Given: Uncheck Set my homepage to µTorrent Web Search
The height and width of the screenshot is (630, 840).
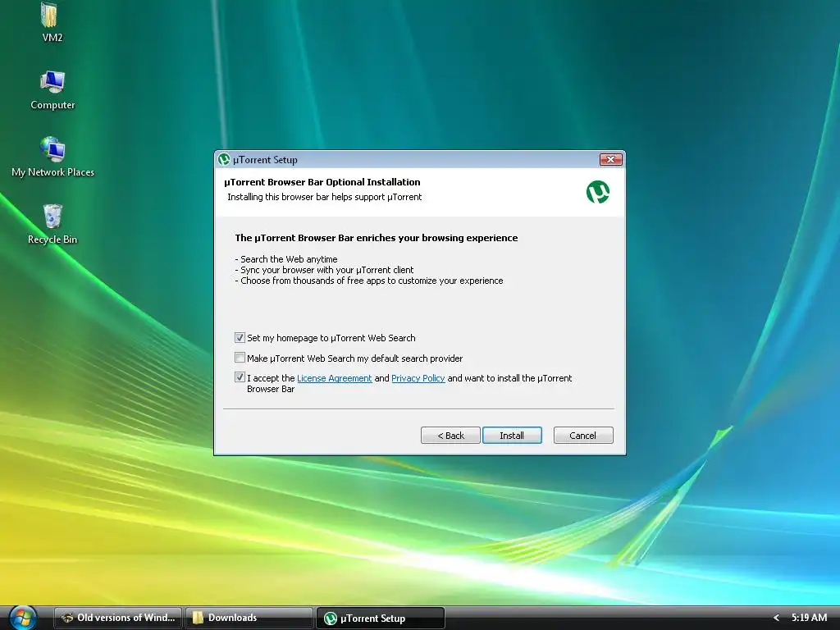Looking at the screenshot, I should coord(240,337).
